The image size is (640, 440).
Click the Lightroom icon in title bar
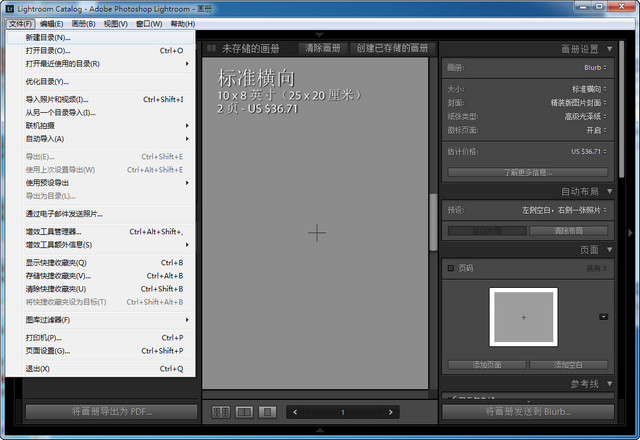[9, 8]
